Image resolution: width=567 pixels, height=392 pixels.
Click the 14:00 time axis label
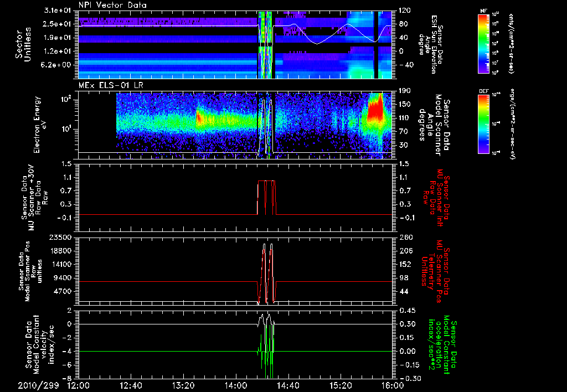pos(236,385)
